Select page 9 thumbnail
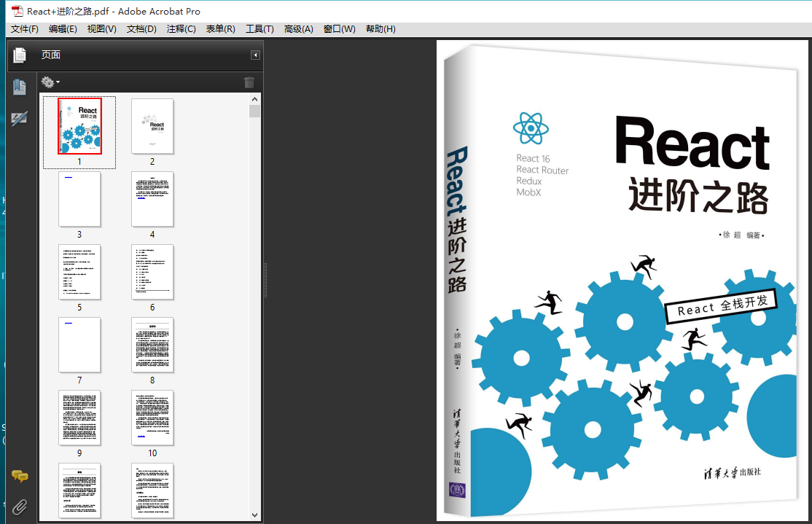 pos(79,418)
